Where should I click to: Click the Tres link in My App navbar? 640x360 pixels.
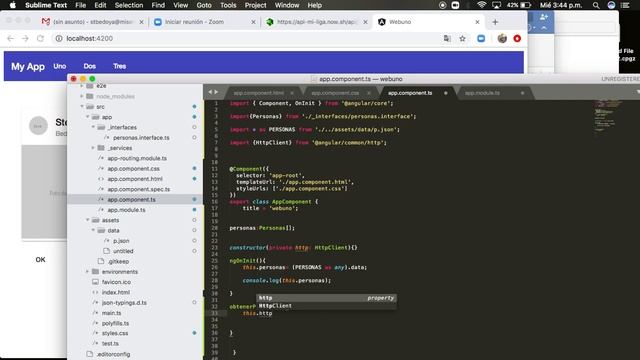120,66
